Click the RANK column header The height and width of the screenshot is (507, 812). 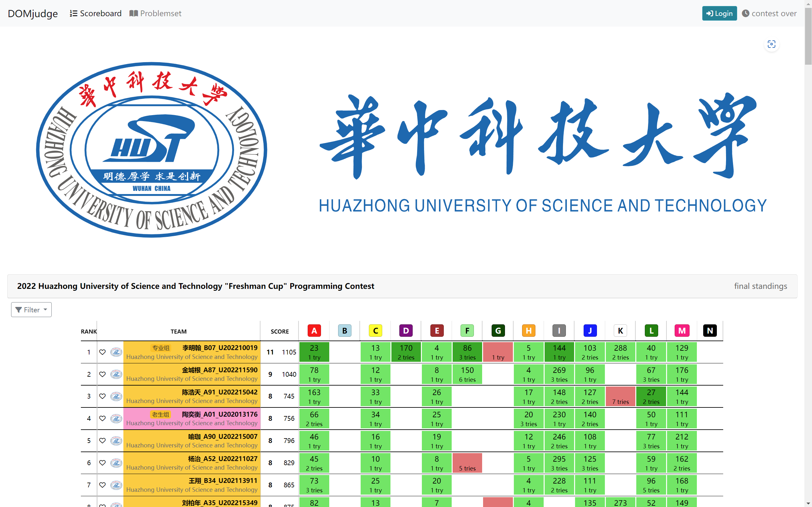88,332
